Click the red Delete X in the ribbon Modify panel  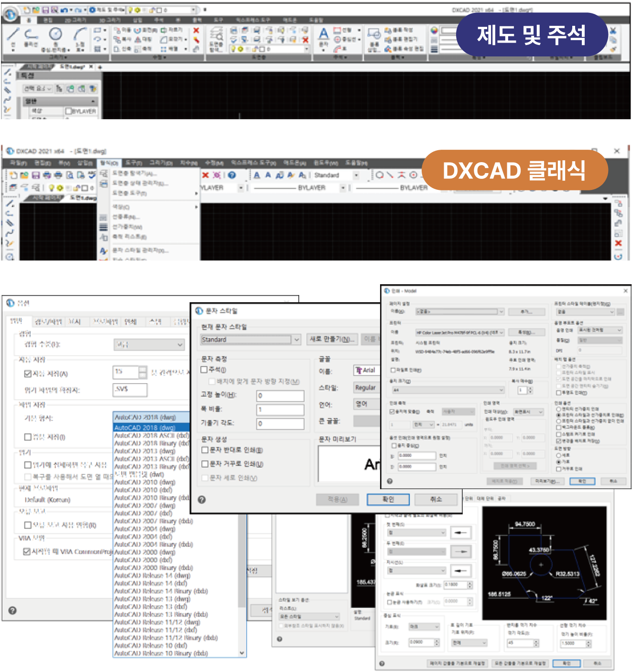pyautogui.click(x=196, y=30)
